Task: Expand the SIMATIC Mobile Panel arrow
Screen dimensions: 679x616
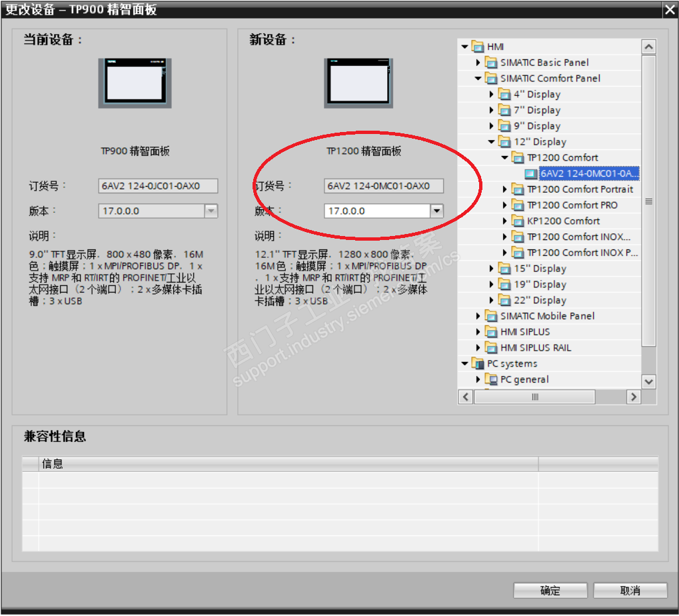Action: click(478, 316)
